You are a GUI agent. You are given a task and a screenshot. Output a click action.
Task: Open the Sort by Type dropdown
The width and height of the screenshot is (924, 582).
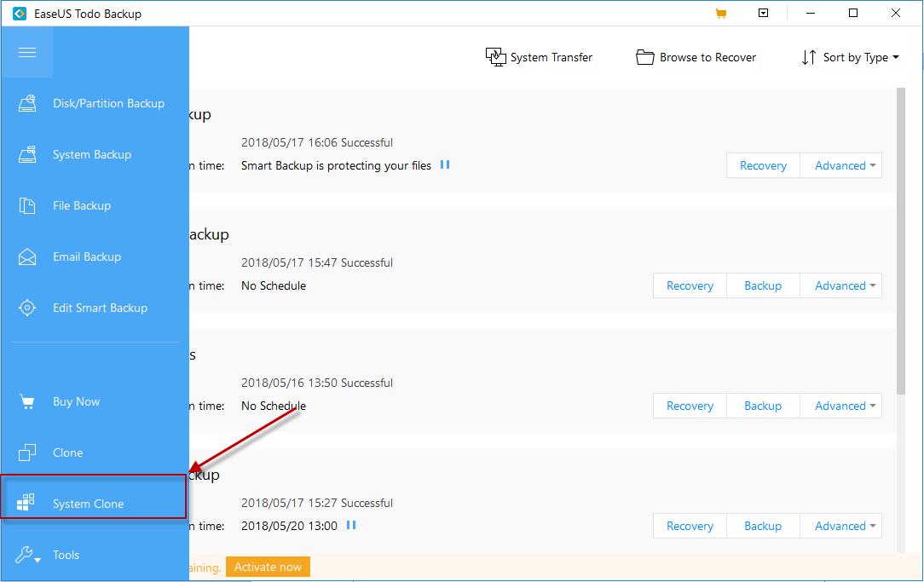(851, 57)
